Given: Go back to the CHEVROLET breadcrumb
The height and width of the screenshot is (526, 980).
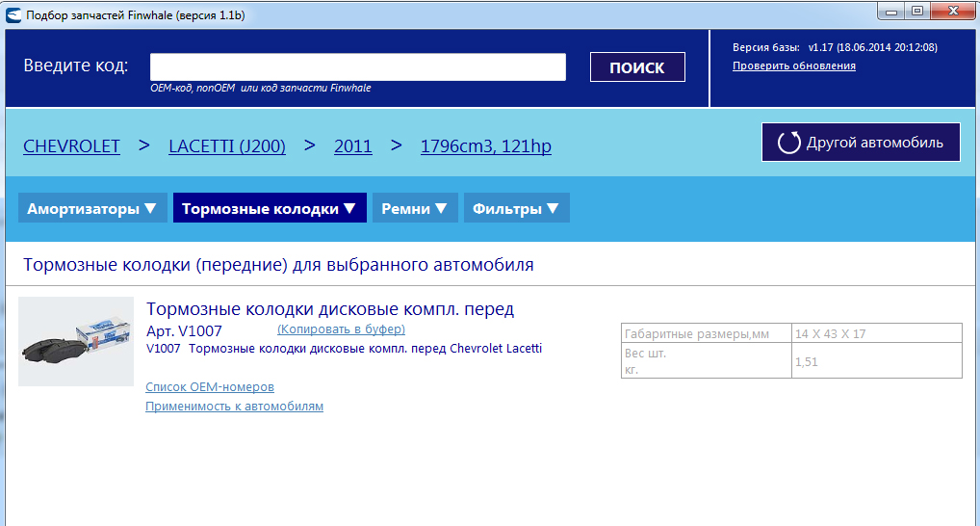Looking at the screenshot, I should click(x=71, y=146).
